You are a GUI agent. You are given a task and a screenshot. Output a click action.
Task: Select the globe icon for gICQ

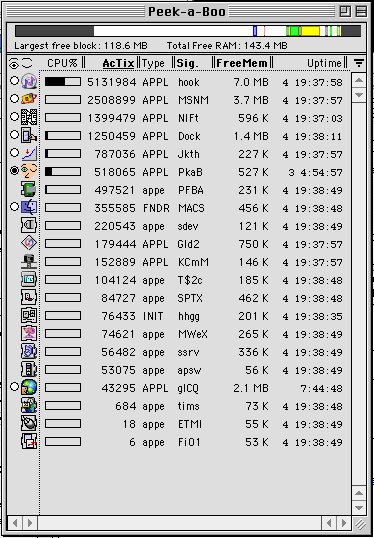tap(29, 387)
